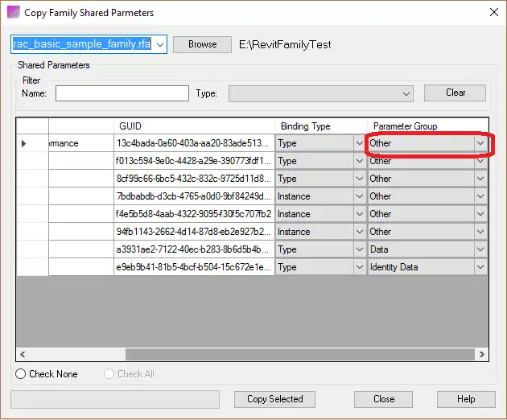Sort by the Binding Type column header
507x420 pixels.
[320, 126]
